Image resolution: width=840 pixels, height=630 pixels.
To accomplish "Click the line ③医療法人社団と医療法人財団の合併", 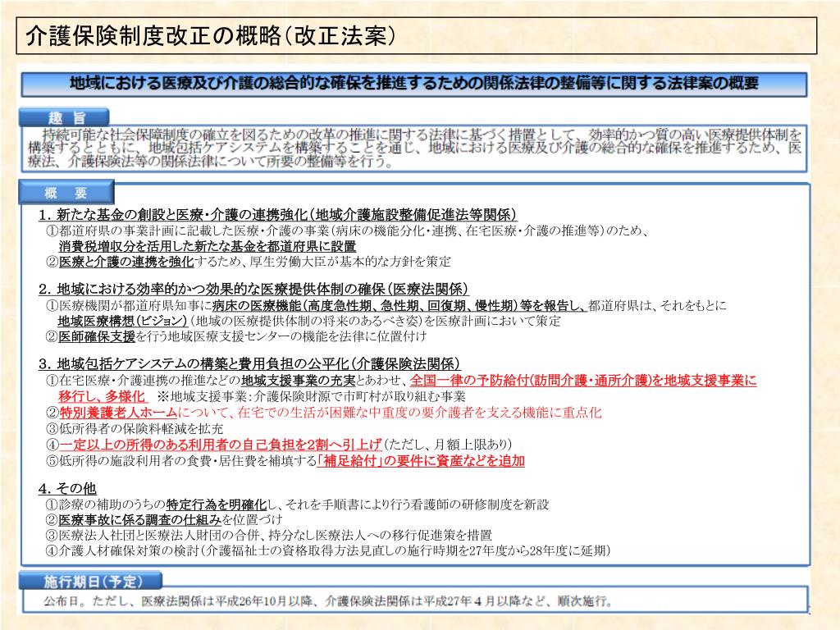I will 269,535.
